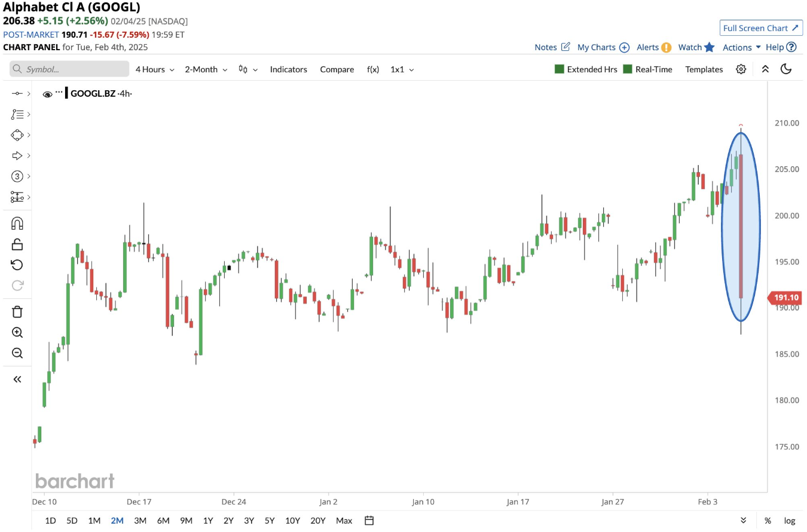Select the 1M time range

coord(94,521)
